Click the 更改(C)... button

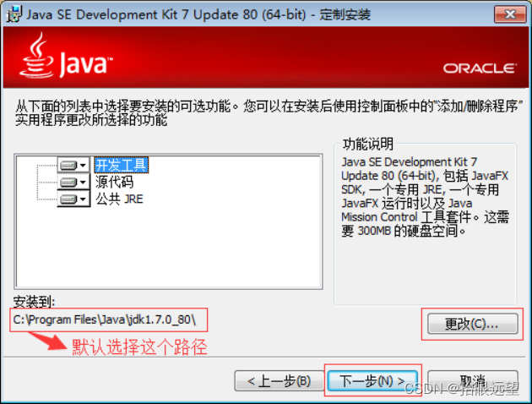pos(472,324)
